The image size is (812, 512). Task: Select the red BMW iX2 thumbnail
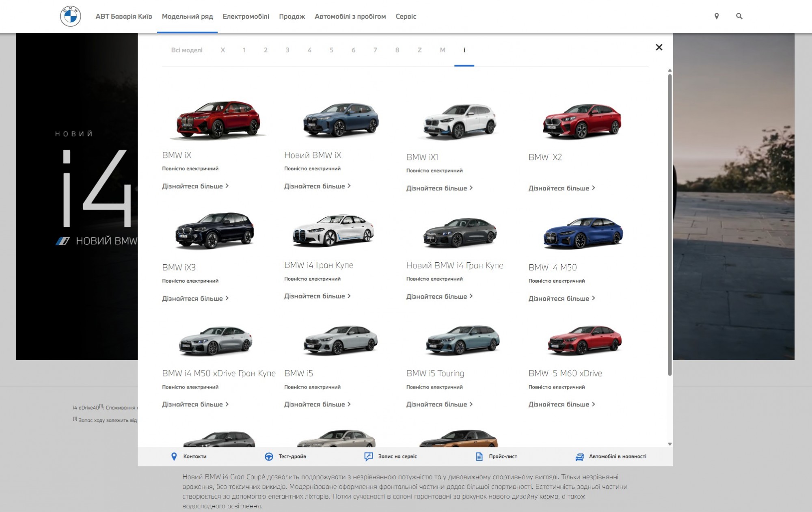point(582,121)
